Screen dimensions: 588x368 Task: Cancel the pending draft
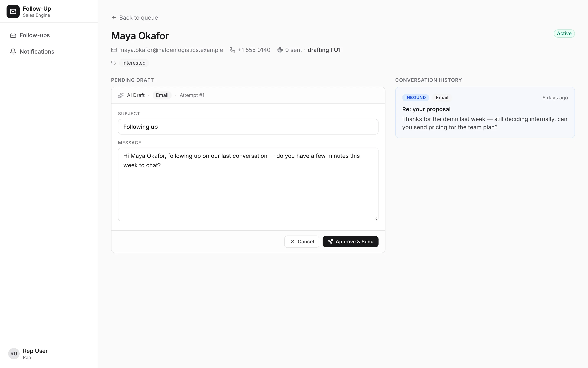[x=302, y=242]
